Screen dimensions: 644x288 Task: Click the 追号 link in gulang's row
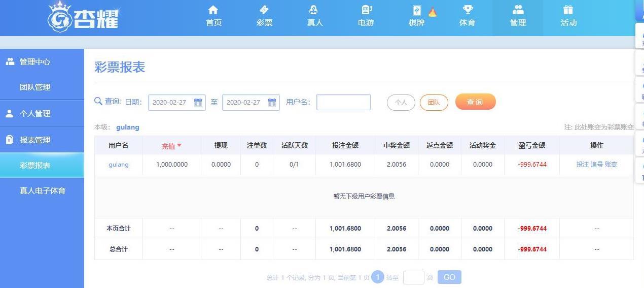point(596,165)
